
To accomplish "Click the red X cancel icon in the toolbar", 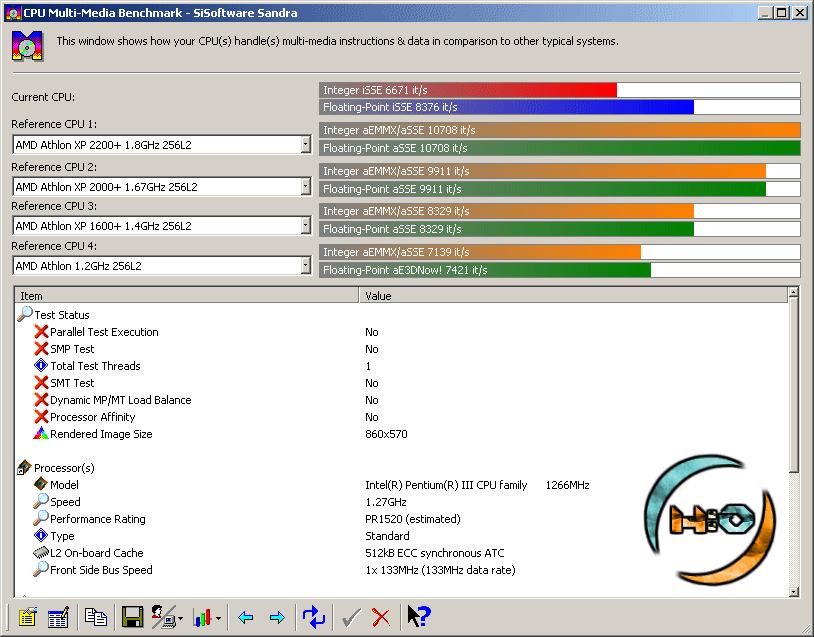I will [x=381, y=617].
